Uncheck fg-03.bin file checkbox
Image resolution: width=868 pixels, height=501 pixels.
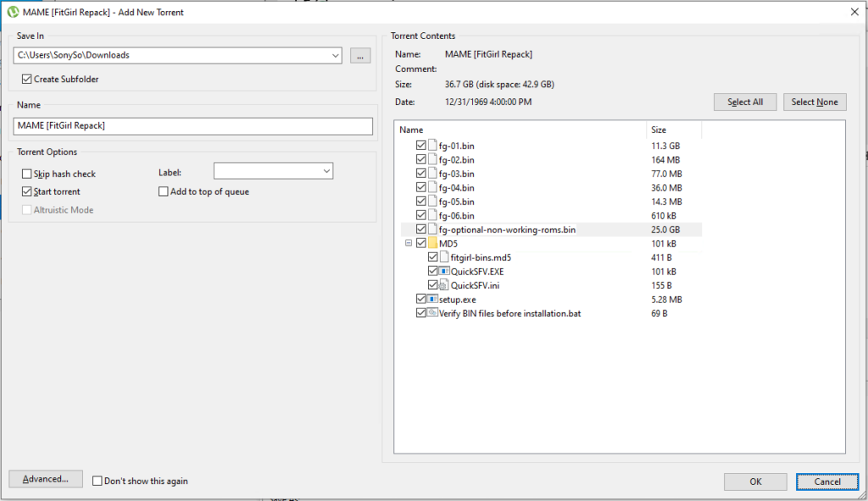(420, 173)
